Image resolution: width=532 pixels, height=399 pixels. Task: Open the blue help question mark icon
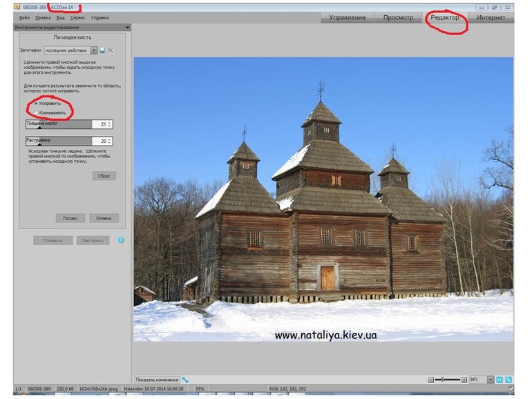(x=121, y=240)
